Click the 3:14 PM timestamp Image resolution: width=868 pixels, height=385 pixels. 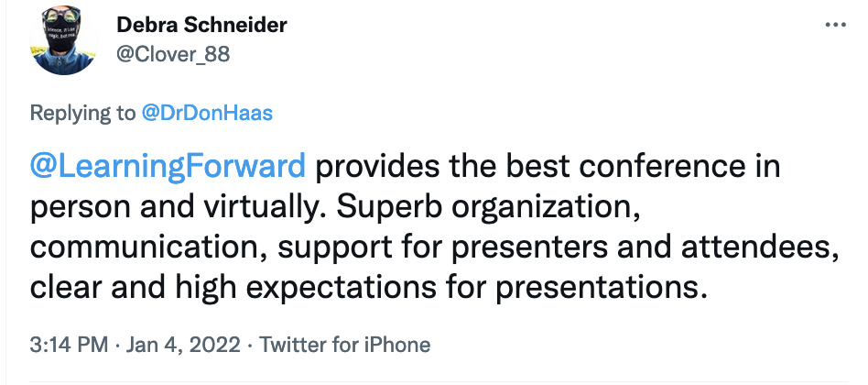(69, 345)
